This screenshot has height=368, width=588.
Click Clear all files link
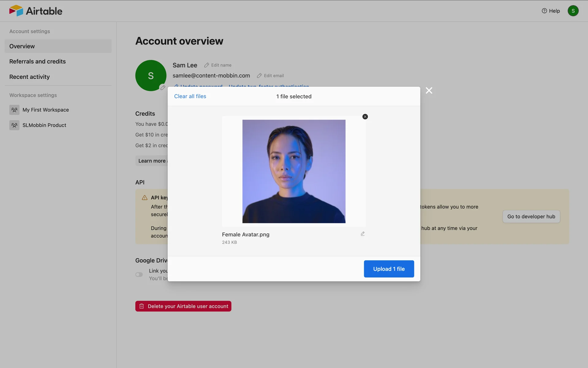(x=190, y=96)
